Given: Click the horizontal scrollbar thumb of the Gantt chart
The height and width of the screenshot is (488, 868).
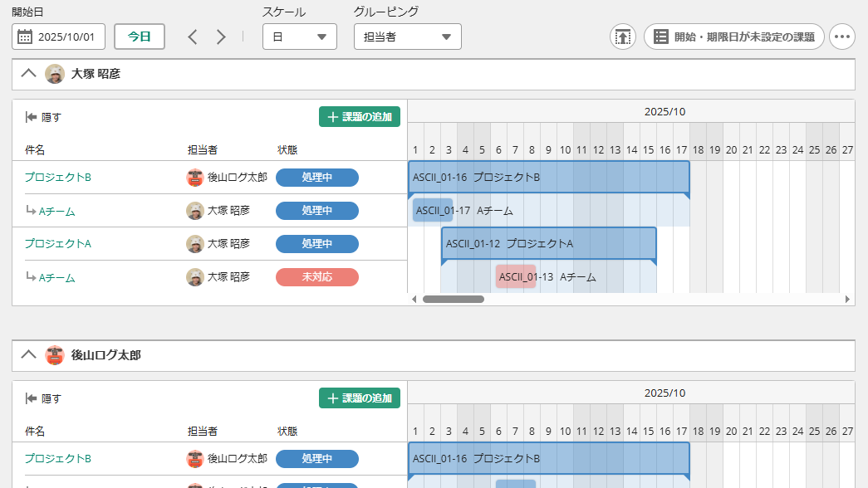Looking at the screenshot, I should coord(454,299).
